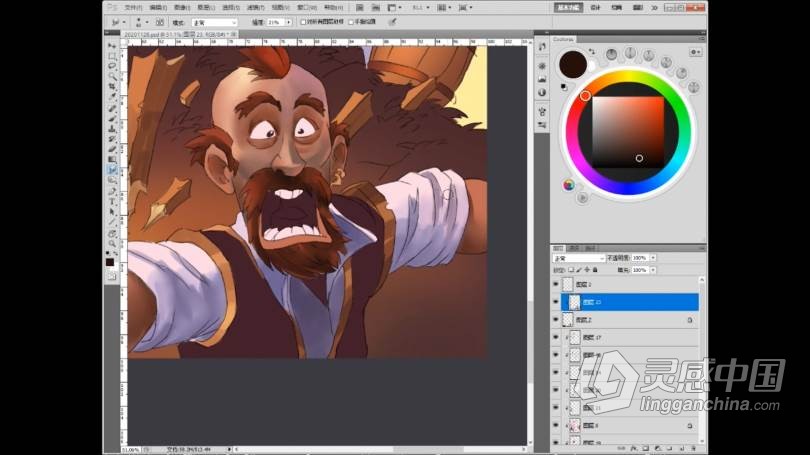Screen dimensions: 810x455
Task: Open the fill 100% arrow in Layers panel
Action: [653, 270]
